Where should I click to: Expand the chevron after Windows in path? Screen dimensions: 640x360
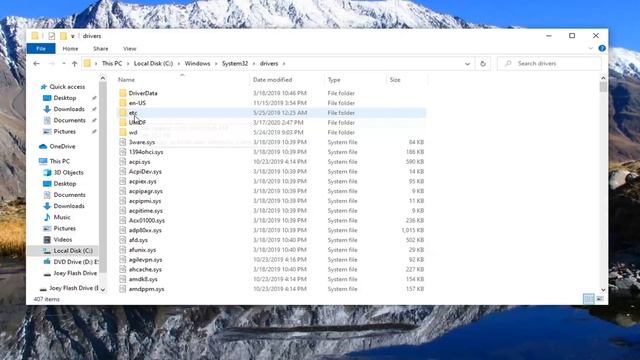(216, 64)
